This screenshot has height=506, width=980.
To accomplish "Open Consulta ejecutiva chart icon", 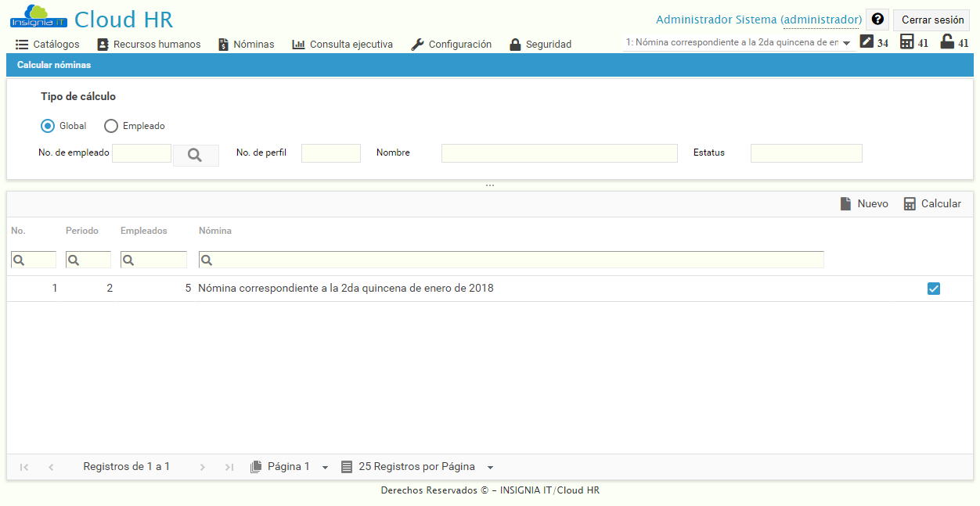I will tap(300, 45).
